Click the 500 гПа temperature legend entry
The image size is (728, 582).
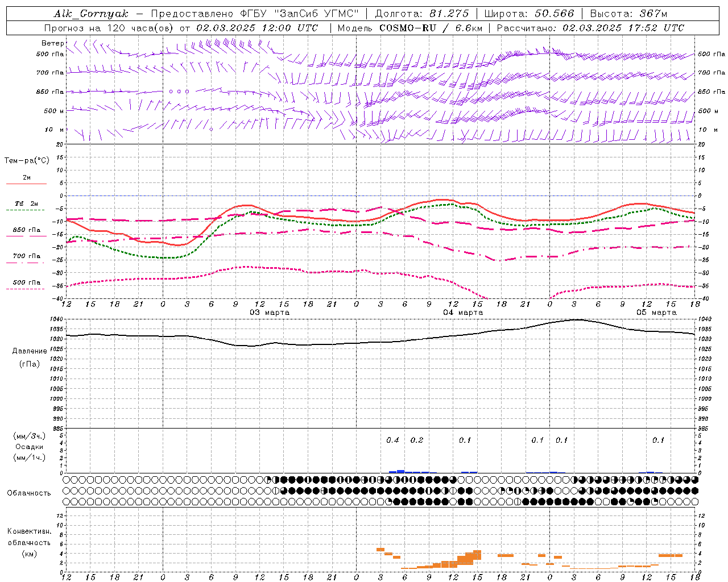click(x=27, y=282)
